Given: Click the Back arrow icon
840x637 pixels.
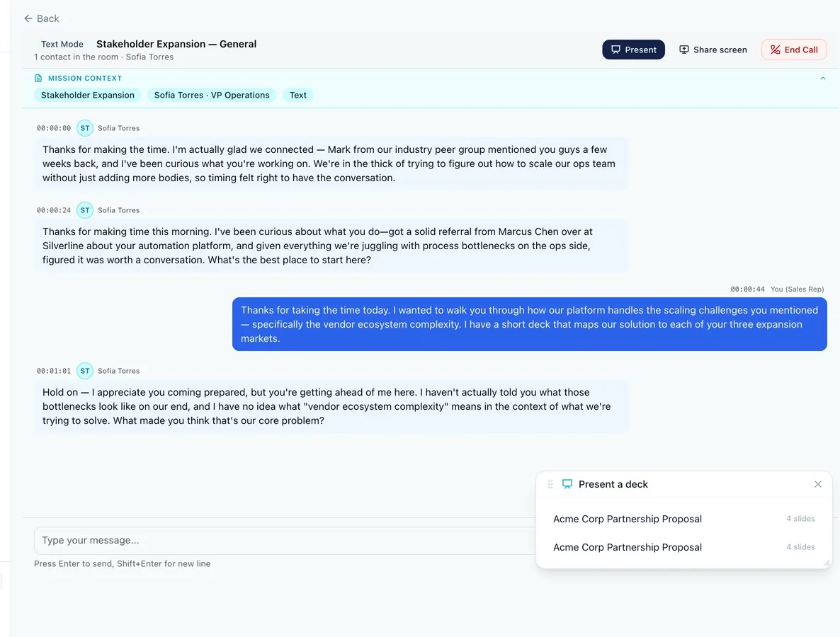Looking at the screenshot, I should [28, 18].
